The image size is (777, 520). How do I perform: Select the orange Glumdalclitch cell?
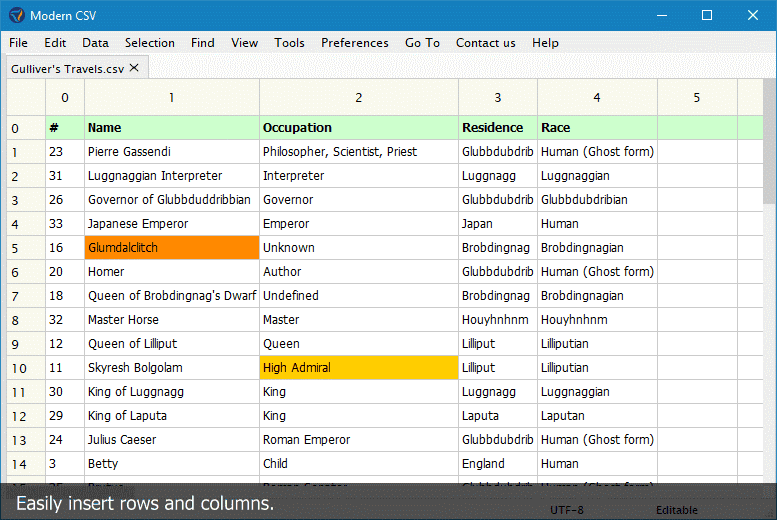[172, 247]
